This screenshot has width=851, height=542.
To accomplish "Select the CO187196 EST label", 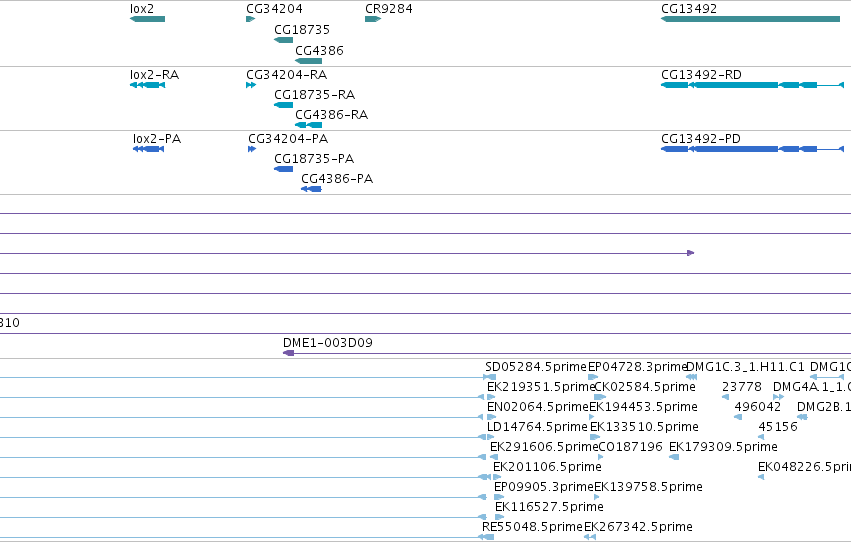I will (x=630, y=447).
